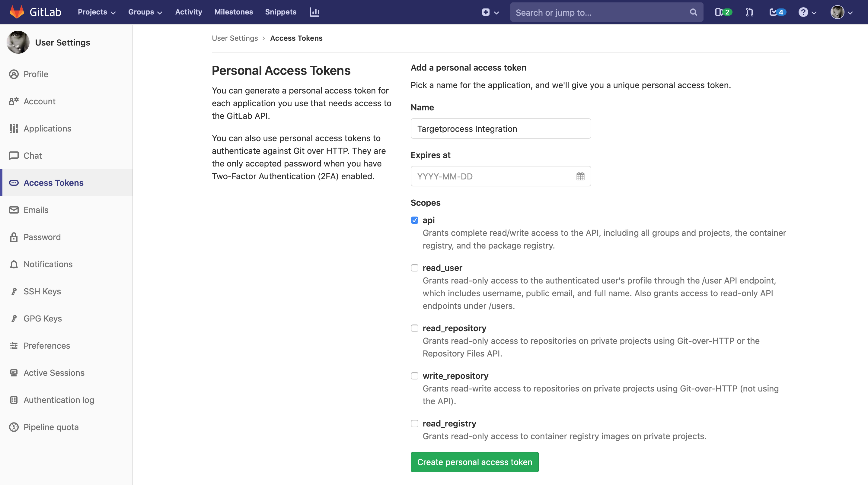
Task: Open the todos list showing 4 items
Action: (777, 12)
